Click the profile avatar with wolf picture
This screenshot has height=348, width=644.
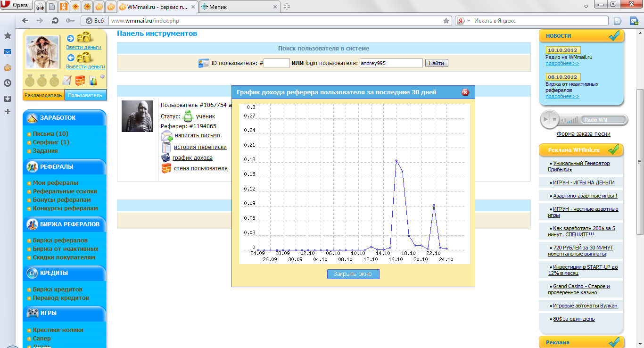pyautogui.click(x=43, y=52)
